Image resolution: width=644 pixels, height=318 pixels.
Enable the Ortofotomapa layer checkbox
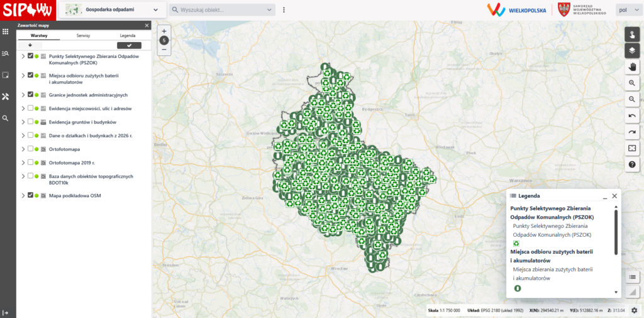coord(30,149)
